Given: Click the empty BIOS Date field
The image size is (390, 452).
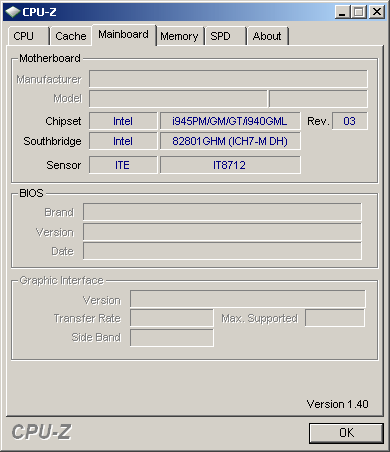Looking at the screenshot, I should point(222,251).
